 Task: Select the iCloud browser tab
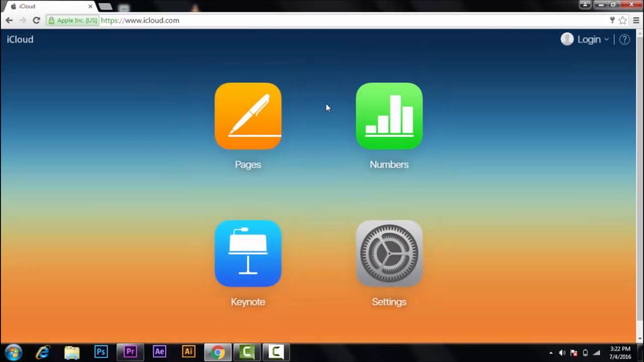(49, 7)
